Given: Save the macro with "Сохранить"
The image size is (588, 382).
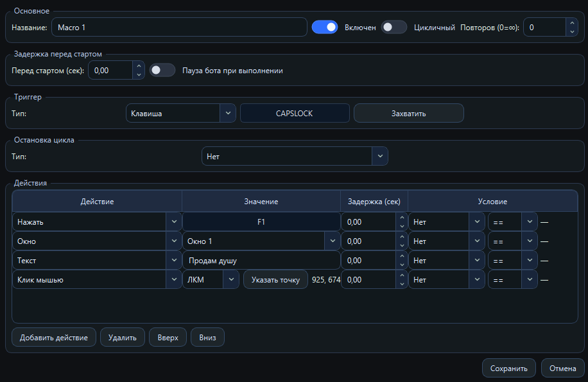Looking at the screenshot, I should coord(508,368).
